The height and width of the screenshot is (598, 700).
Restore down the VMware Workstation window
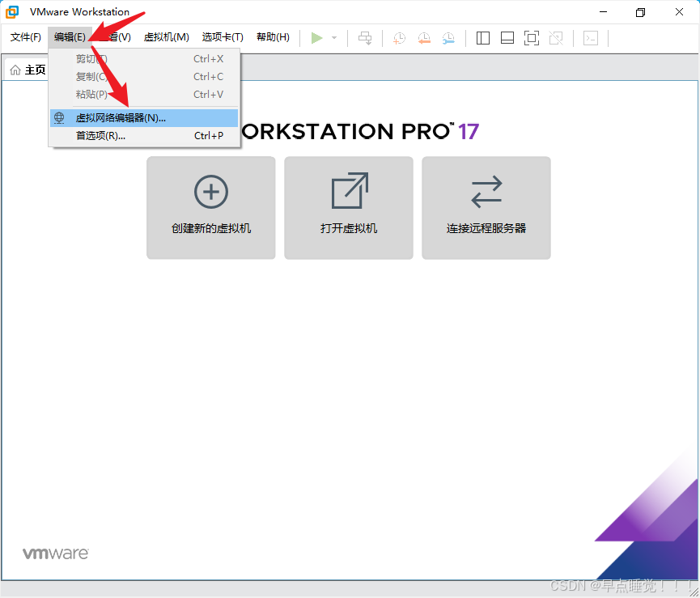pyautogui.click(x=641, y=12)
